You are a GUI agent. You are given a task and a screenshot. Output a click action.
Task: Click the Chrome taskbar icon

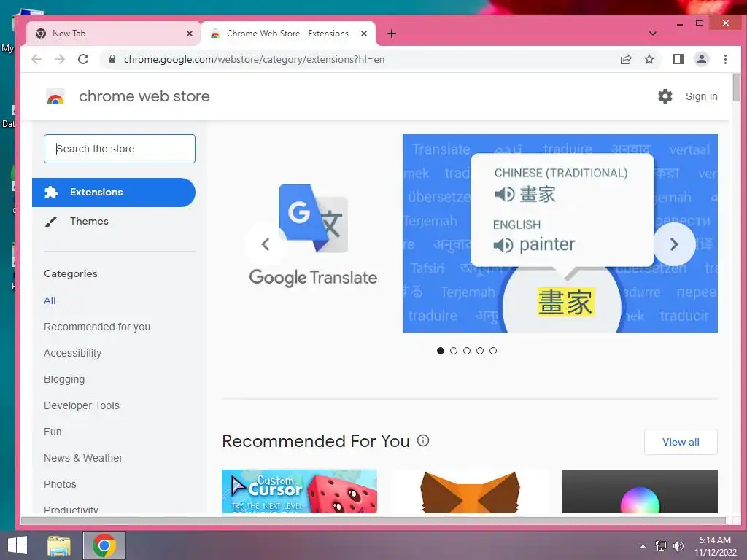pyautogui.click(x=104, y=545)
